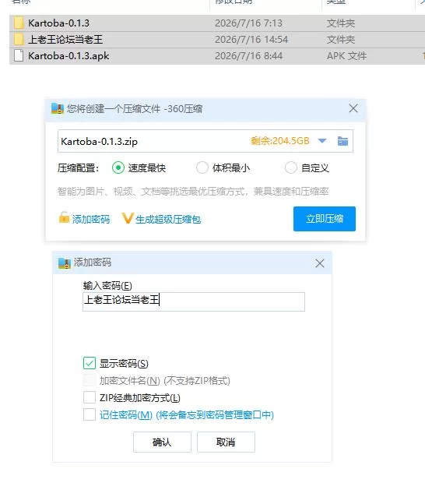Click 生成超级压缩包 link
This screenshot has height=504, width=425.
point(168,220)
